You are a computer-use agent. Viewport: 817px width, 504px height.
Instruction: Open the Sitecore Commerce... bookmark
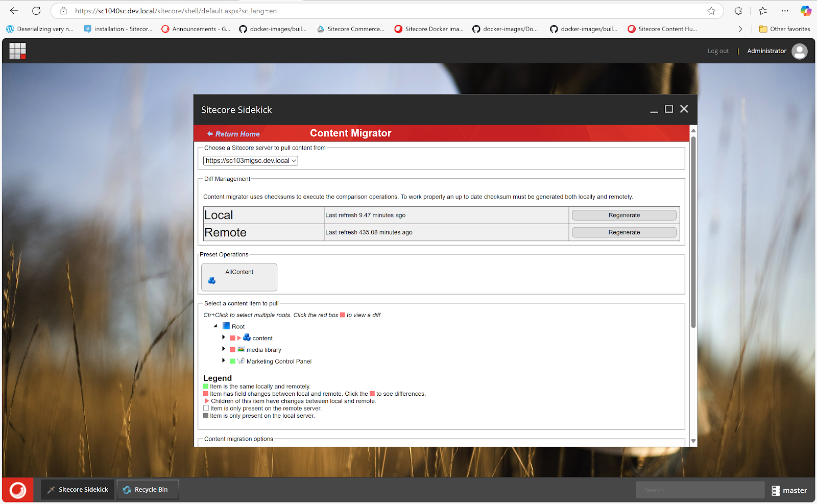(351, 29)
